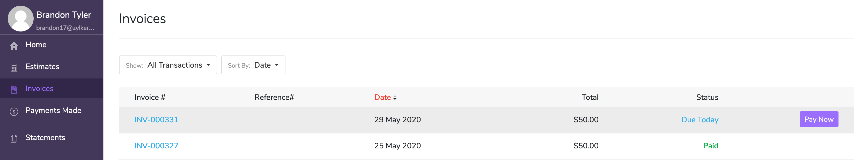
Task: Click Brandon Tyler's profile avatar
Action: click(20, 19)
